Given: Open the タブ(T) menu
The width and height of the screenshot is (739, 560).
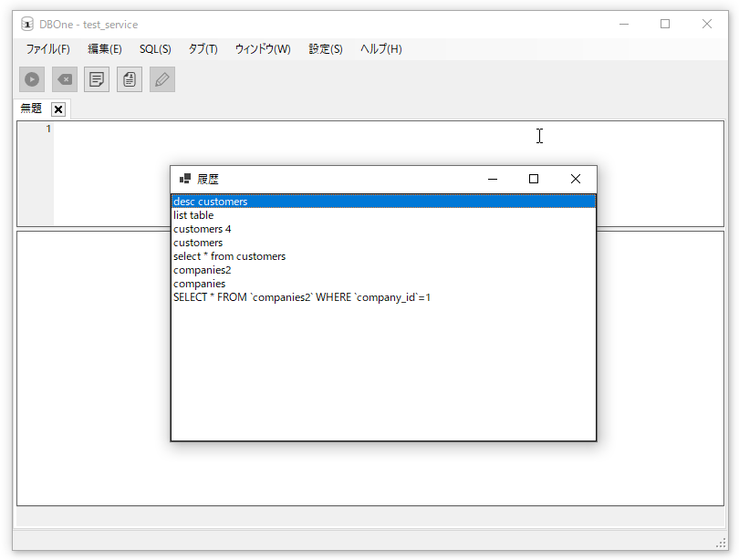Looking at the screenshot, I should [x=203, y=49].
